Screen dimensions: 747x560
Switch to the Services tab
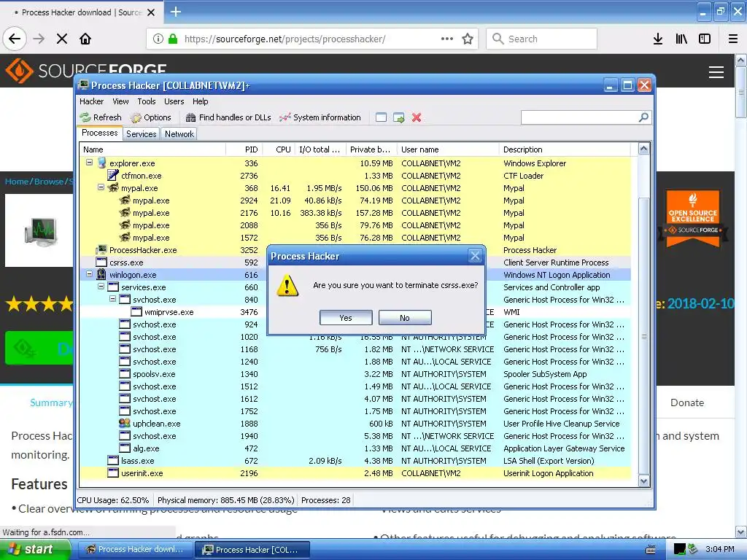[x=141, y=134]
